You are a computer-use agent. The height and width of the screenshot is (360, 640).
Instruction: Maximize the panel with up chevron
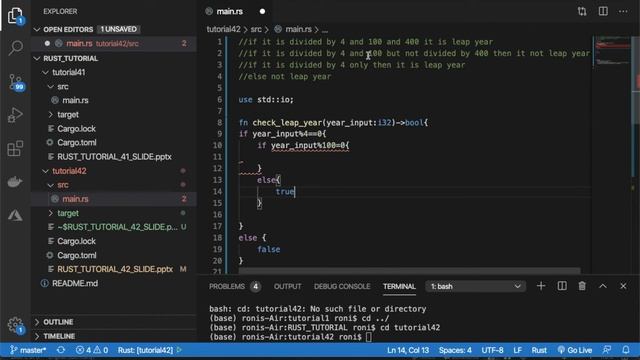[602, 286]
